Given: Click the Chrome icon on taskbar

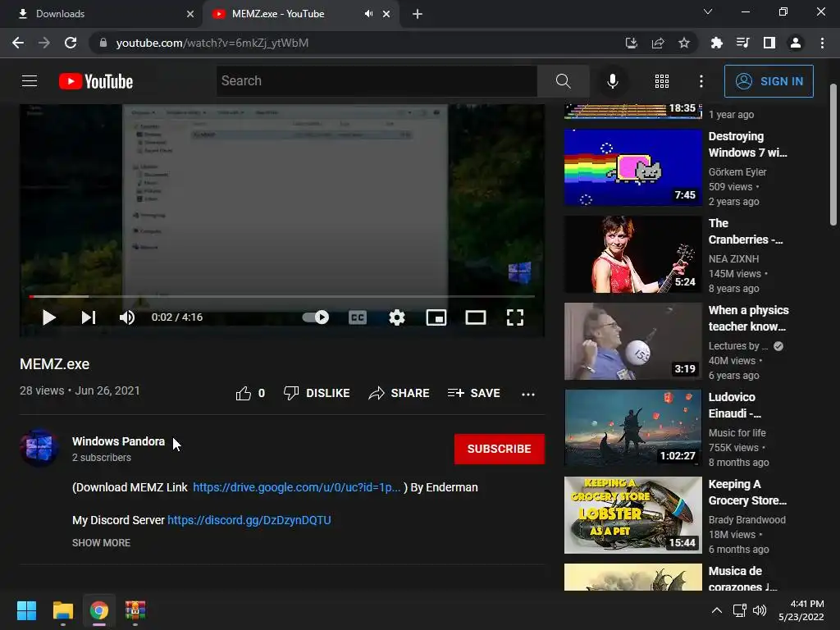Looking at the screenshot, I should coord(99,610).
